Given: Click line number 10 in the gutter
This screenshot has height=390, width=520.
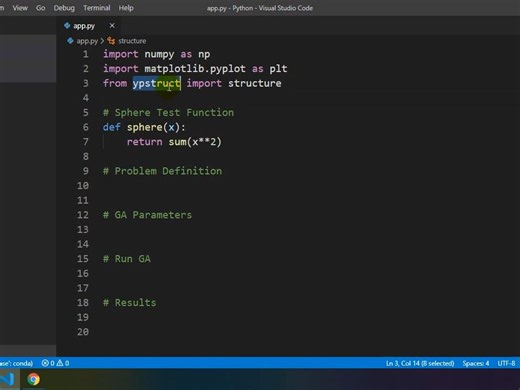Looking at the screenshot, I should [83, 186].
